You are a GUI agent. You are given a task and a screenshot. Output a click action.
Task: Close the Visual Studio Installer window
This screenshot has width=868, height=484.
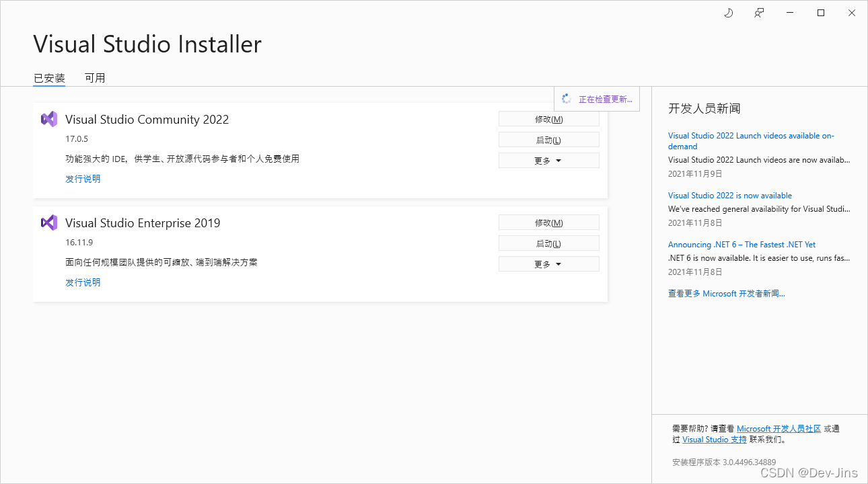coord(852,13)
